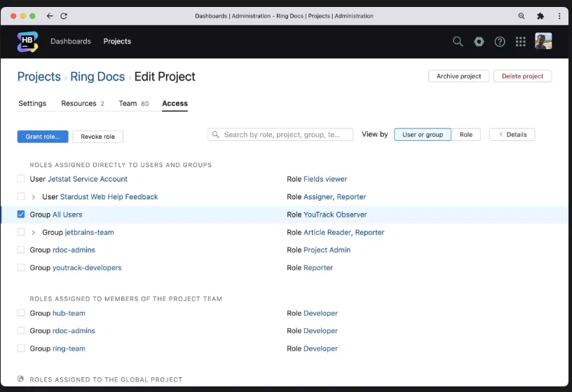The height and width of the screenshot is (392, 572).
Task: Go back with the browser arrow
Action: point(50,15)
